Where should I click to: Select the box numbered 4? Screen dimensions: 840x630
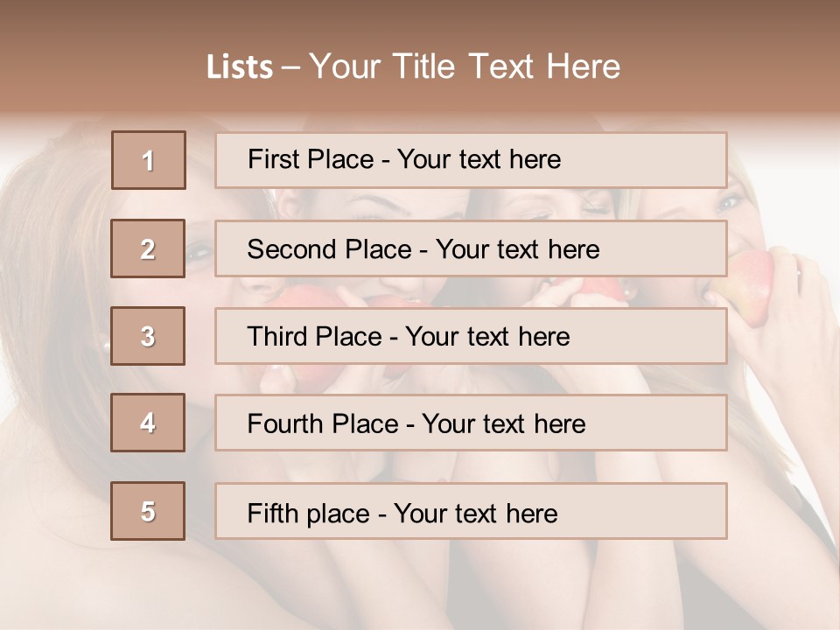(x=149, y=423)
